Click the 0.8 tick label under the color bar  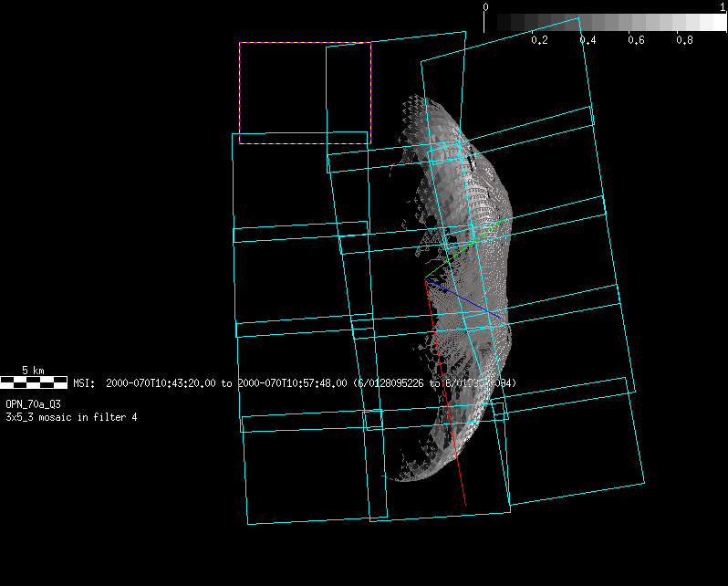point(684,41)
